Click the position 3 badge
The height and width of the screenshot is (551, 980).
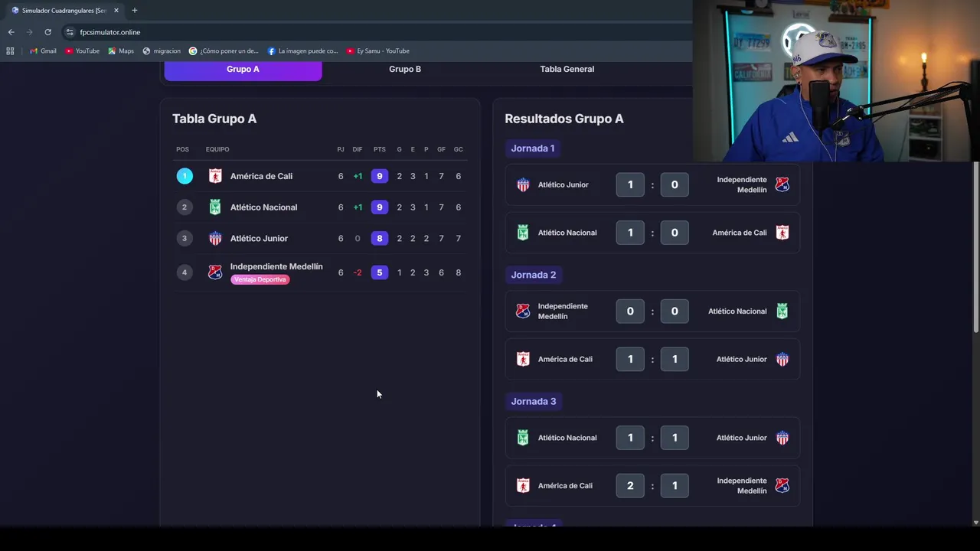click(x=184, y=238)
